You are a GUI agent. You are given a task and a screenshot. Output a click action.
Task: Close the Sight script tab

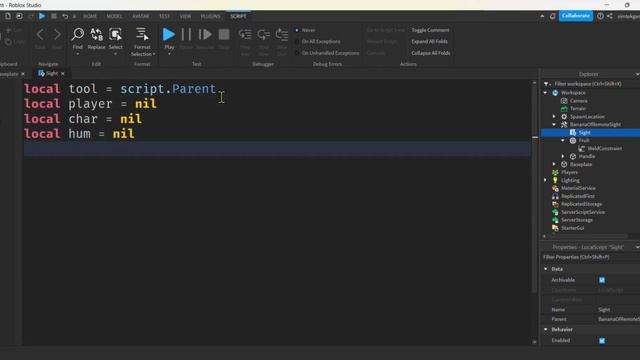[62, 73]
